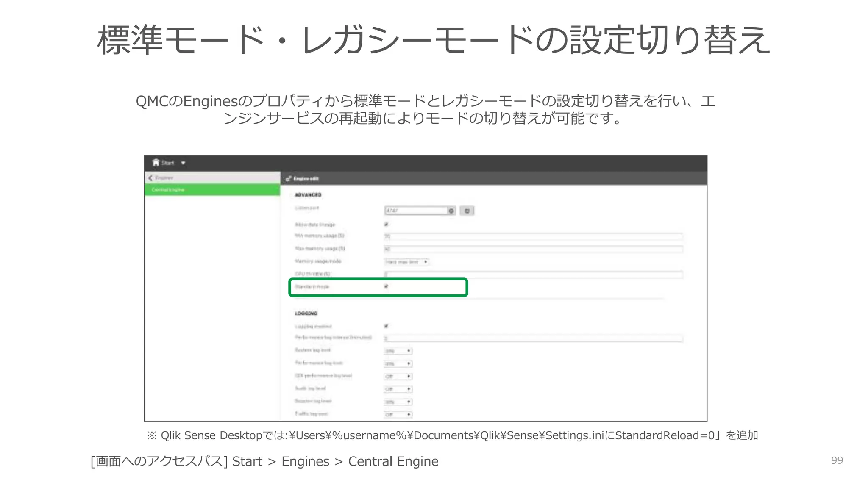Click the Max memory usage field
This screenshot has height=488, width=868.
[533, 249]
